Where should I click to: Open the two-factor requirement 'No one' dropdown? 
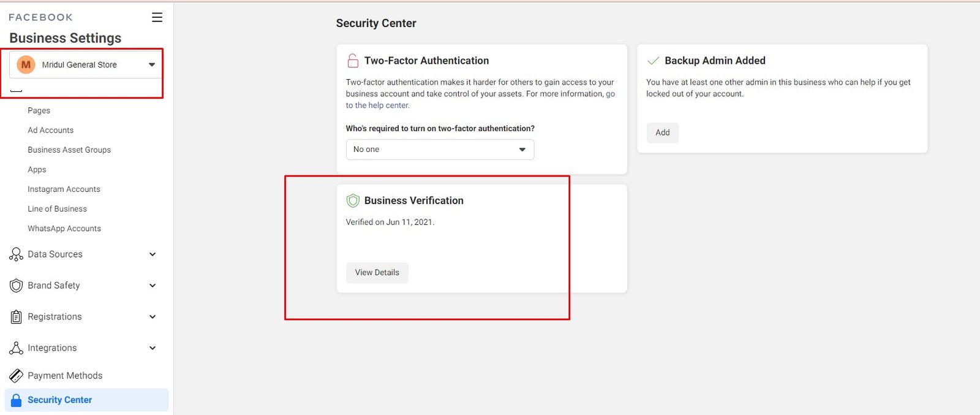tap(440, 150)
